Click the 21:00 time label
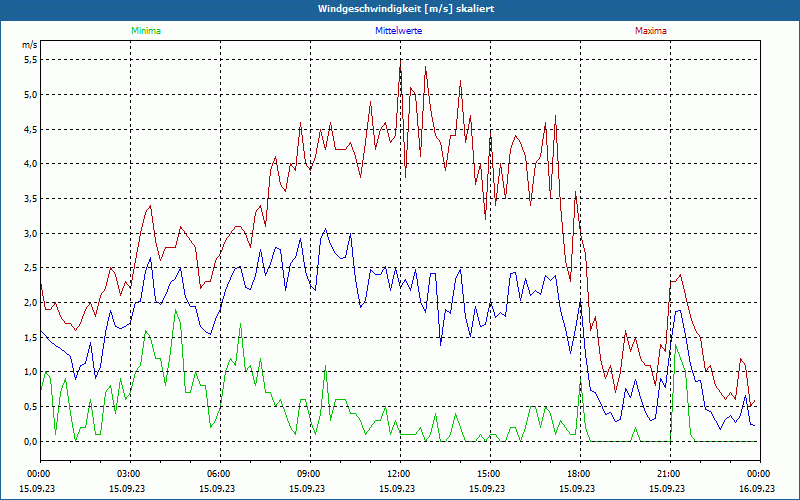Viewport: 800px width, 500px height. (670, 474)
